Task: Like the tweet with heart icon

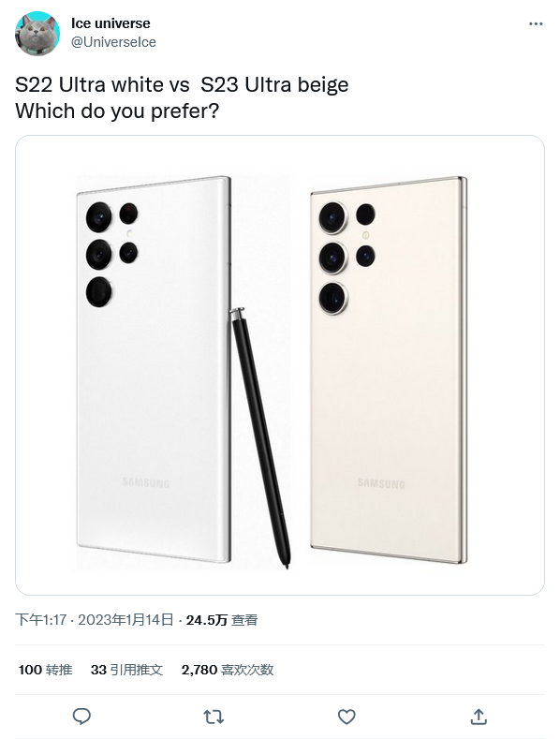Action: point(346,717)
